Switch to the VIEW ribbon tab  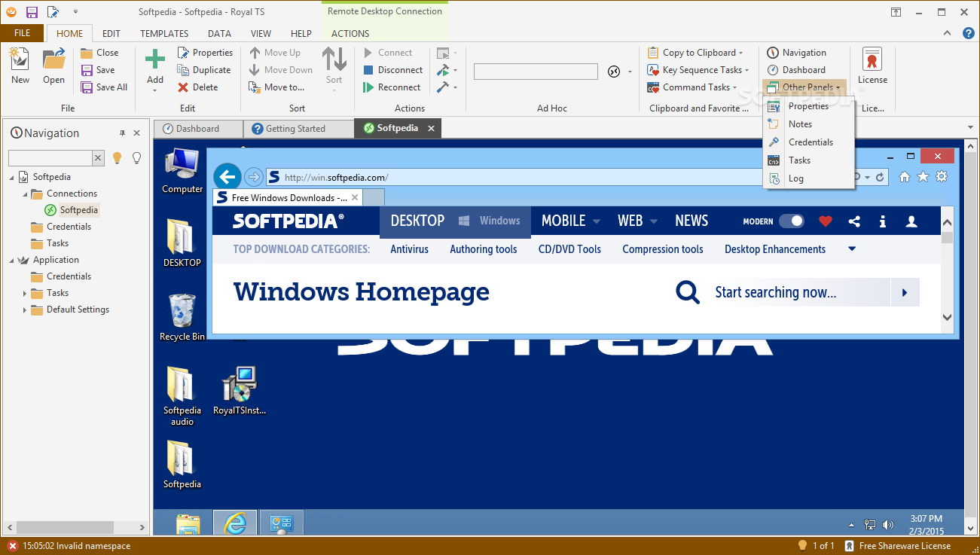pyautogui.click(x=261, y=34)
